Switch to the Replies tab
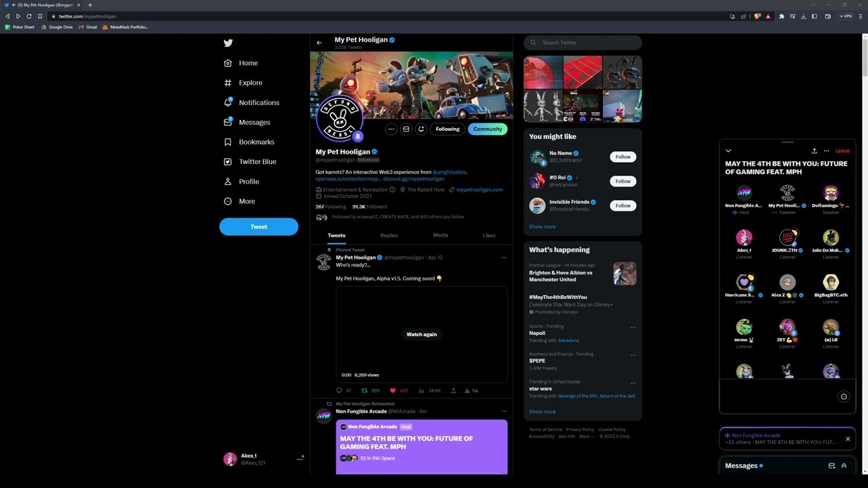This screenshot has height=488, width=868. click(x=389, y=235)
